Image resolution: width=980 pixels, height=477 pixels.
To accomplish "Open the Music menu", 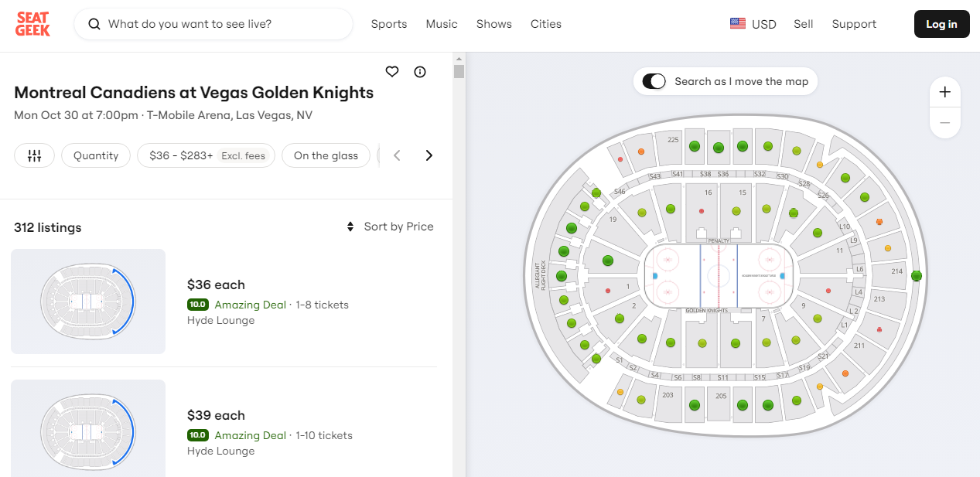I will point(442,24).
